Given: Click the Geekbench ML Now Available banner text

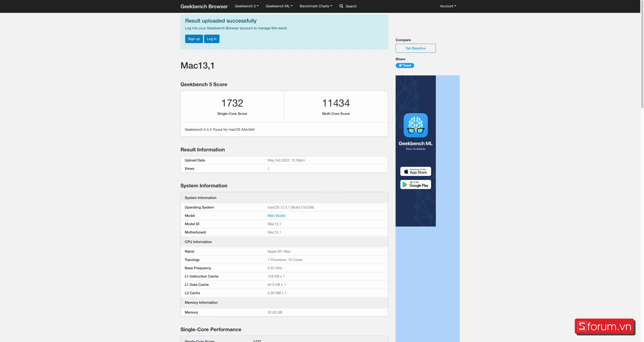Looking at the screenshot, I should 415,146.
